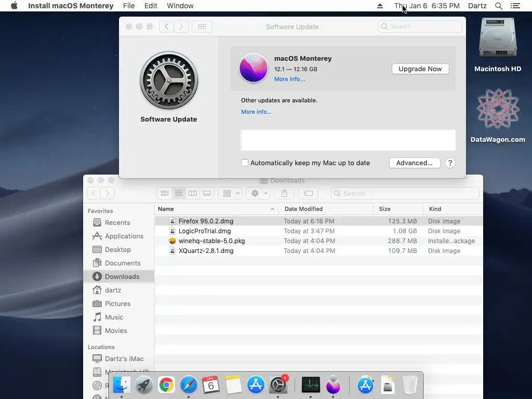Sort by Date Modified column
Viewport: 532px width, 399px height.
(x=326, y=209)
